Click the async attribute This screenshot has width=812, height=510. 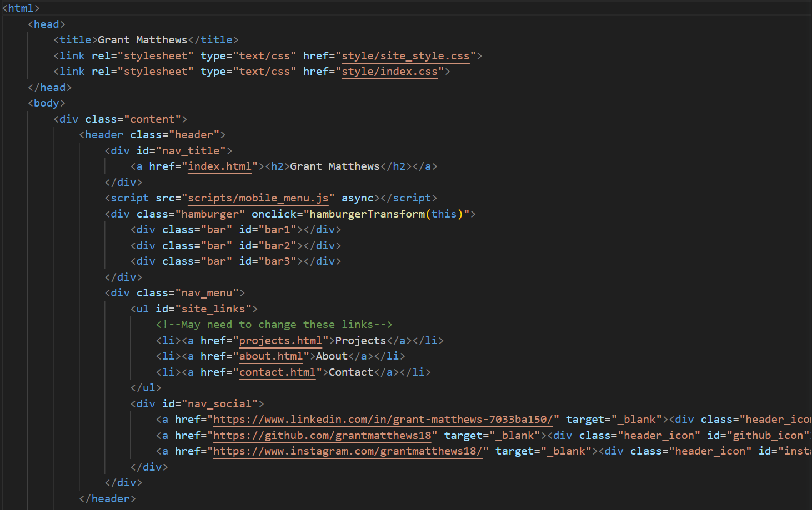358,198
